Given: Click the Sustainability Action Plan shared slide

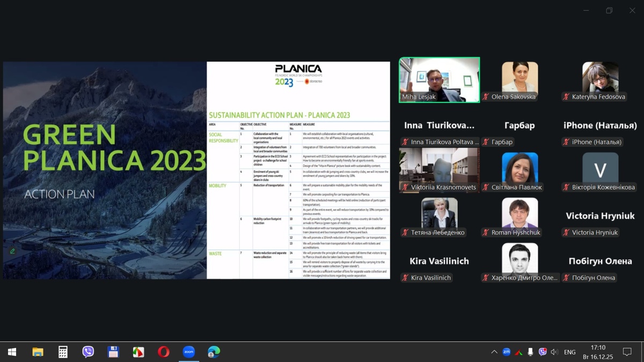Looking at the screenshot, I should coord(298,171).
